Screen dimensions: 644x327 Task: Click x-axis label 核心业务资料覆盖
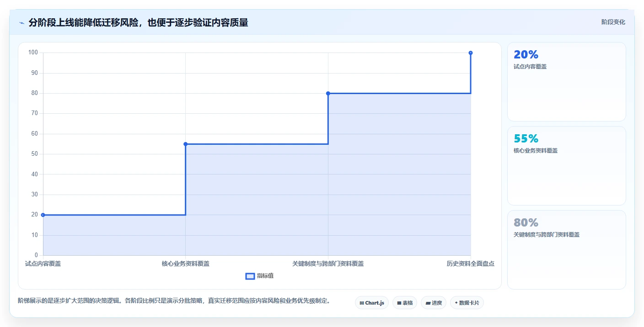coord(185,264)
